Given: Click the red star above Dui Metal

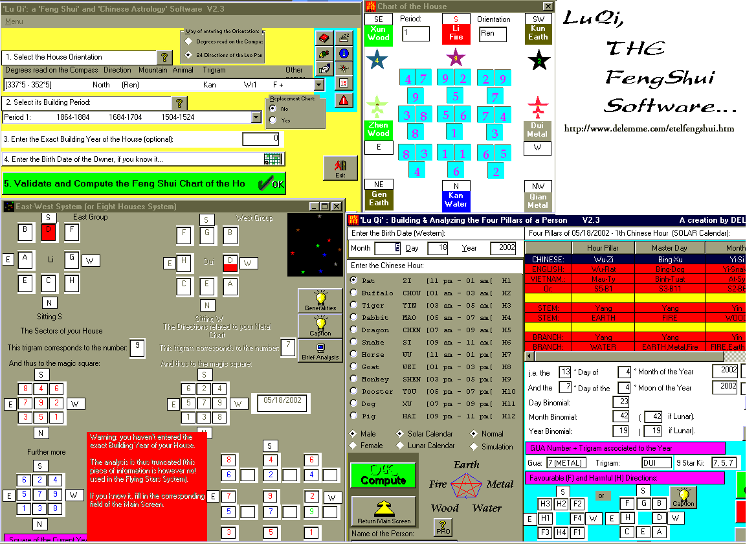Looking at the screenshot, I should point(538,108).
